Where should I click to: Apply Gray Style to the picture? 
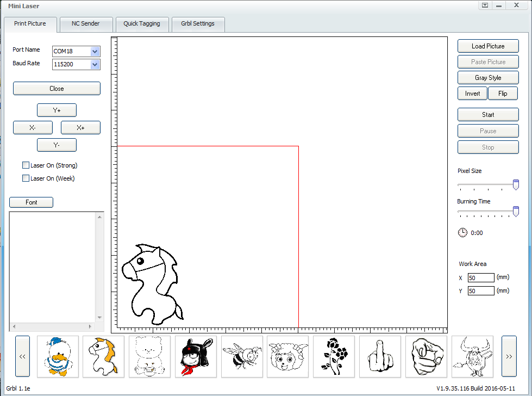pyautogui.click(x=488, y=77)
